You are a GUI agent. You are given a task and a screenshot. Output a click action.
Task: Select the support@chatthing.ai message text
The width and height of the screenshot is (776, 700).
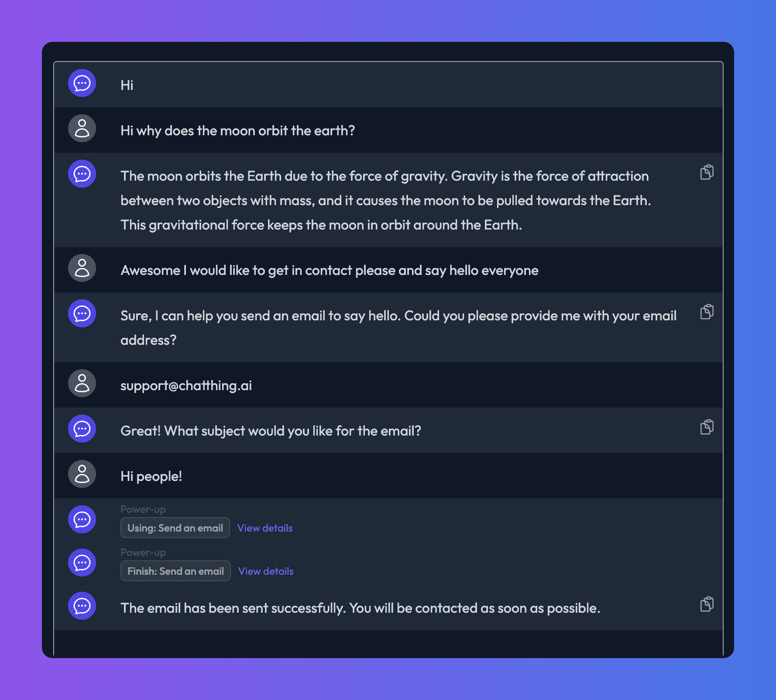point(186,386)
